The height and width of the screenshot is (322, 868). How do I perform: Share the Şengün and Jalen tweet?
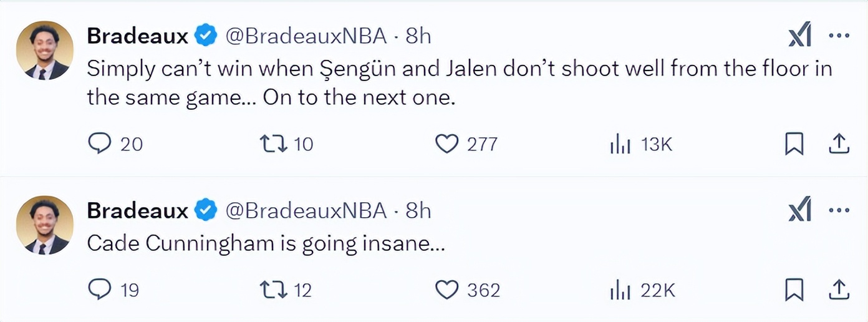(x=839, y=144)
